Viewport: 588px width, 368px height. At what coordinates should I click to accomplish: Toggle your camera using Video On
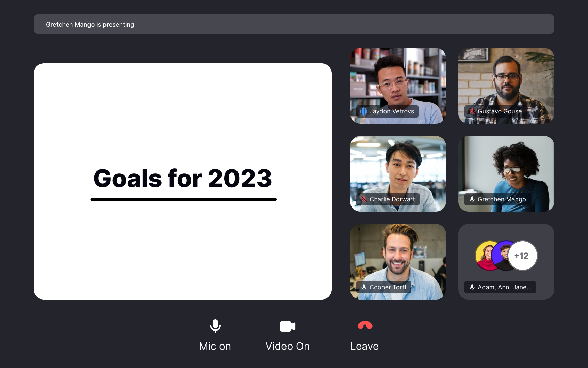click(288, 346)
